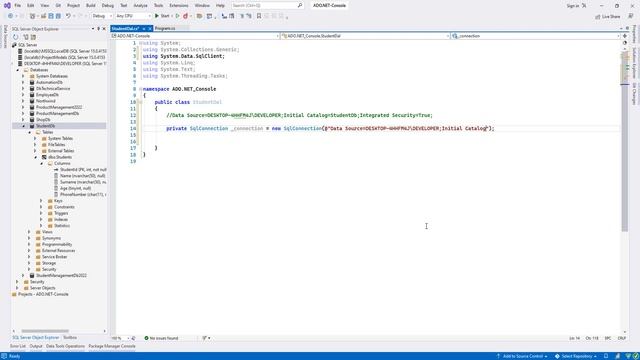Click the notifications bell in status bar
Screen dimensions: 640x360
(606, 356)
